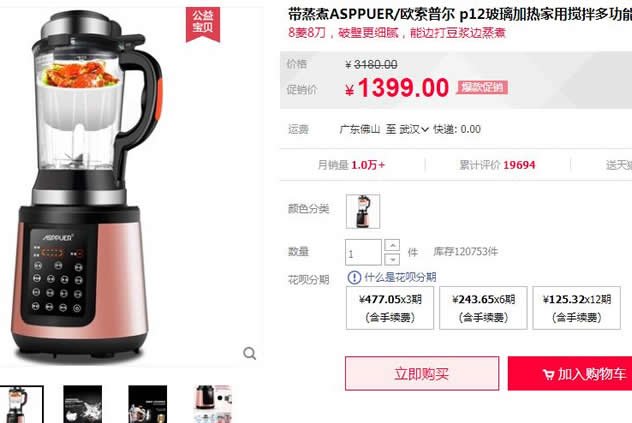
Task: Select the fourth thumbnail showing blender parts
Action: coord(212,404)
